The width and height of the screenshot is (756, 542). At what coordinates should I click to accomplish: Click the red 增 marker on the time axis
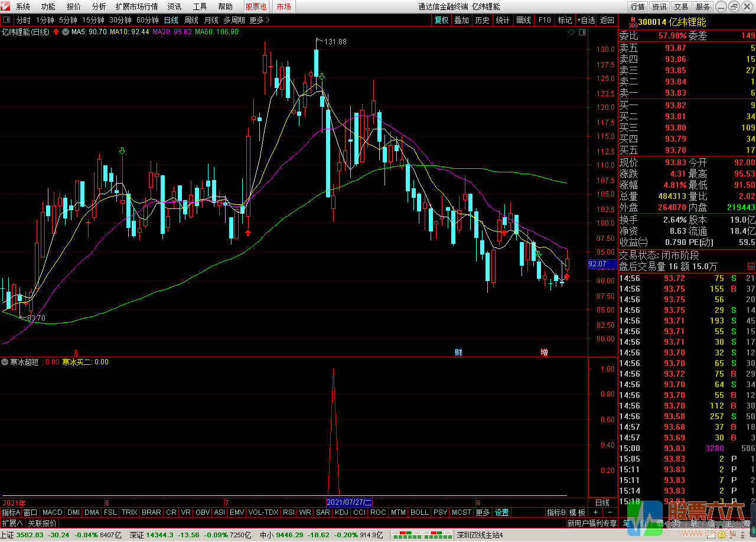pyautogui.click(x=544, y=352)
